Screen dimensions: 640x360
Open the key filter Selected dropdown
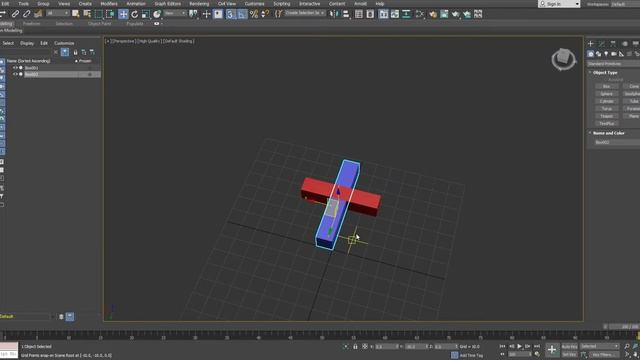(x=599, y=346)
